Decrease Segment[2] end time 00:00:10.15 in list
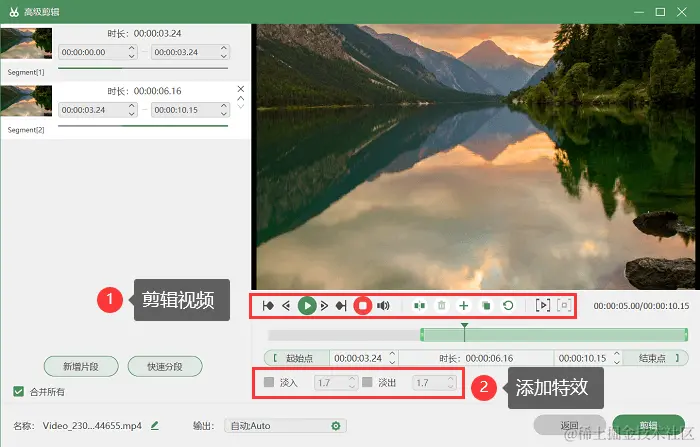The width and height of the screenshot is (700, 447). point(224,114)
